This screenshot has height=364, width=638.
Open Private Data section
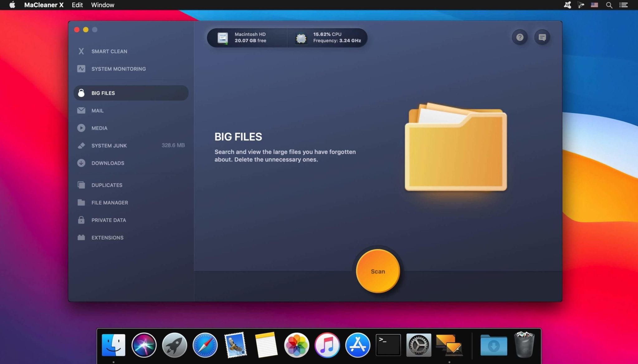tap(108, 220)
